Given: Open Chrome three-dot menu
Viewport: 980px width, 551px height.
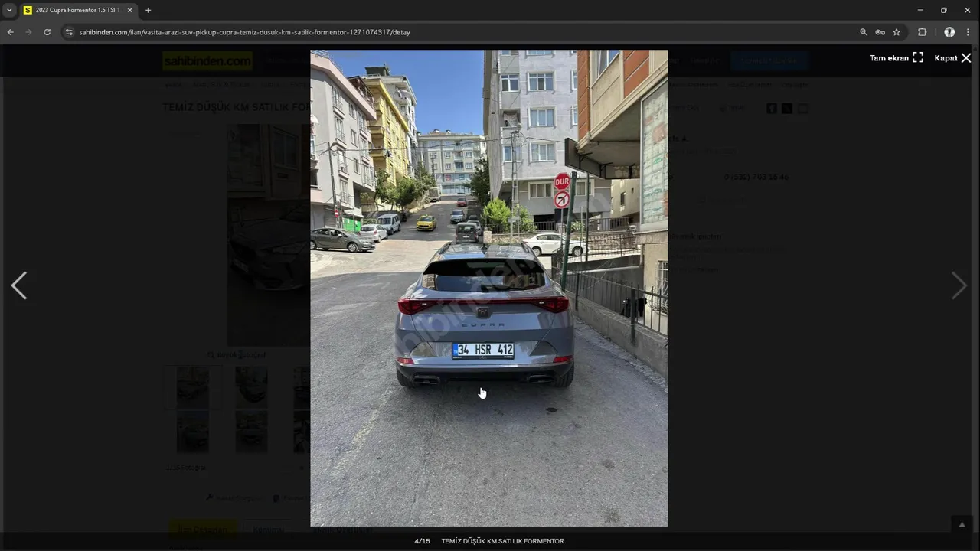Looking at the screenshot, I should tap(968, 32).
